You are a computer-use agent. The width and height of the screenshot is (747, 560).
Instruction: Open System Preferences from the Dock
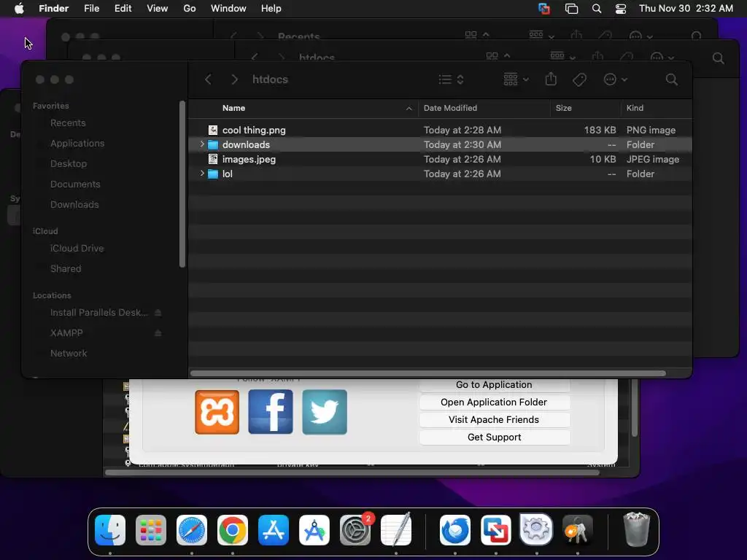point(355,530)
